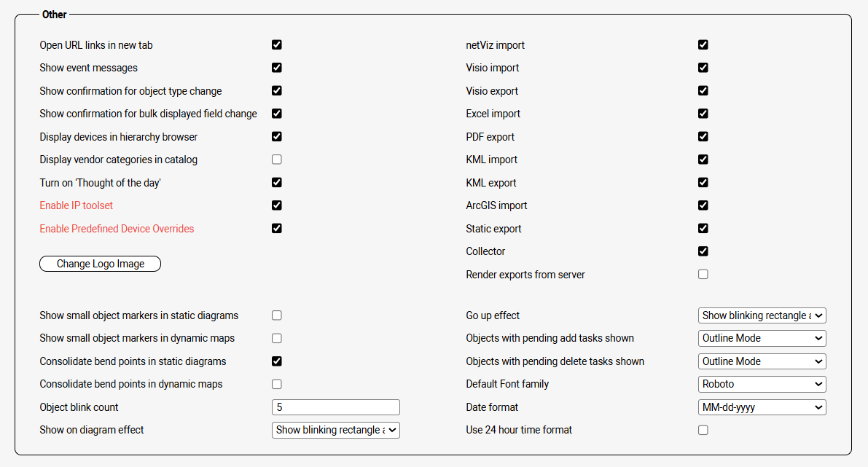Uncheck the ArcGIS import option
868x467 pixels.
point(703,205)
